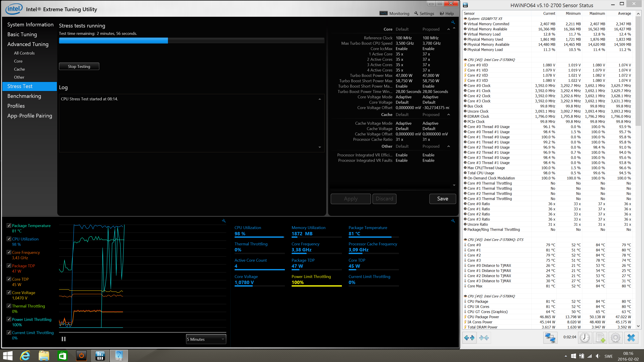Open Monitoring in XTU top bar
The height and width of the screenshot is (362, 644).
point(394,13)
